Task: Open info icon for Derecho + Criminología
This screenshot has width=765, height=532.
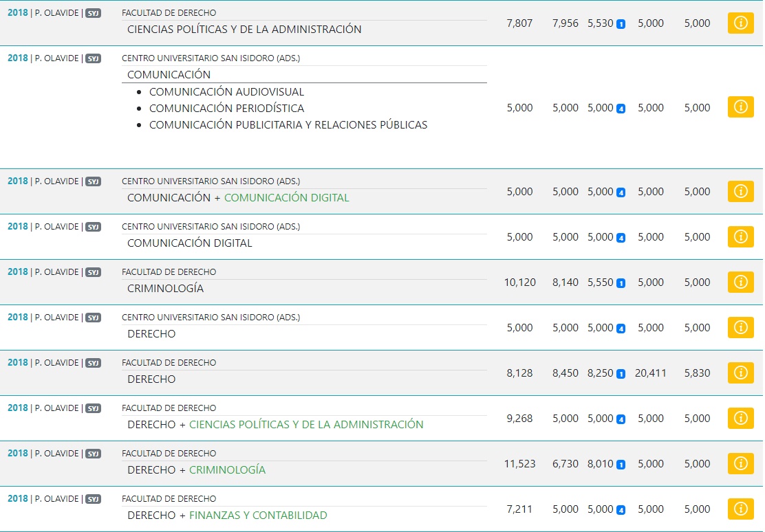Action: (740, 464)
